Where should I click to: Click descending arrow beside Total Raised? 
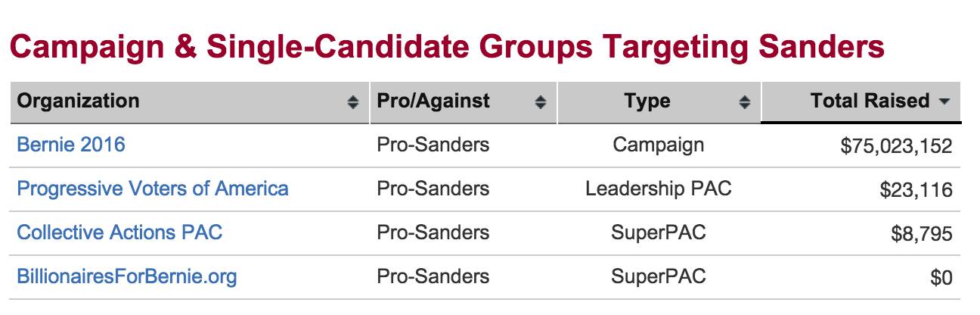943,101
